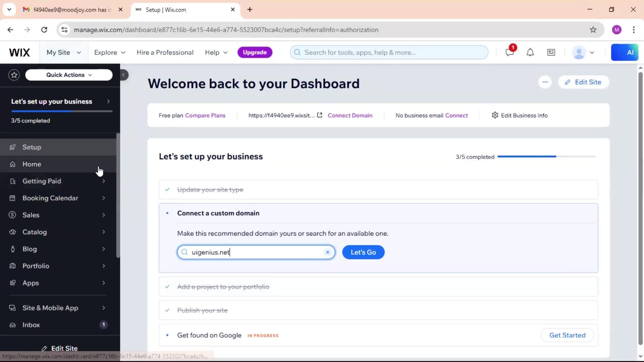Open Inbox in the sidebar
The image size is (644, 362).
coord(58,325)
